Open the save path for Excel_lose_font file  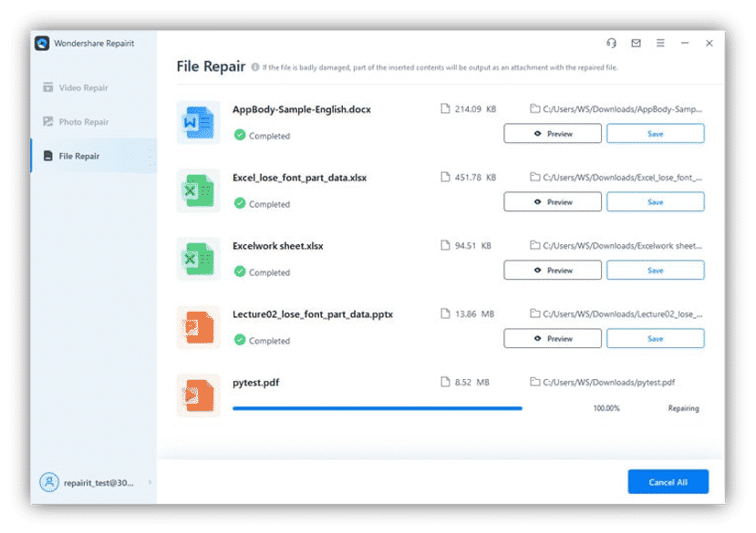(617, 177)
